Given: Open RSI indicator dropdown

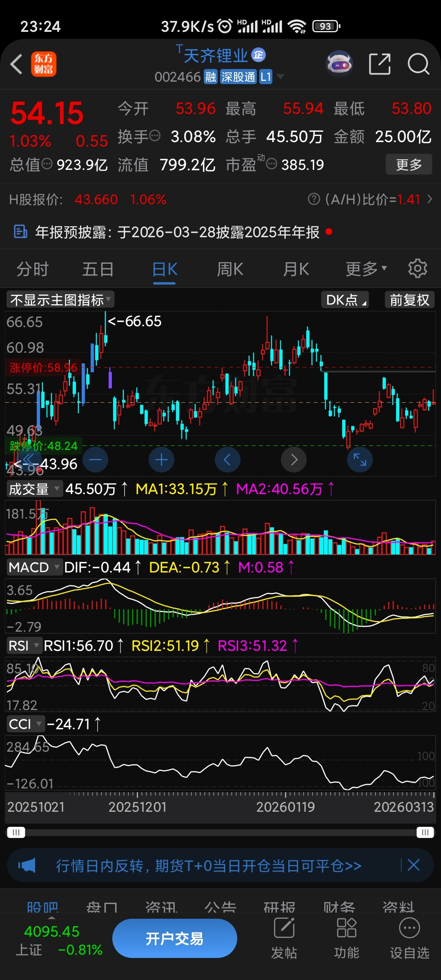Looking at the screenshot, I should tap(24, 646).
